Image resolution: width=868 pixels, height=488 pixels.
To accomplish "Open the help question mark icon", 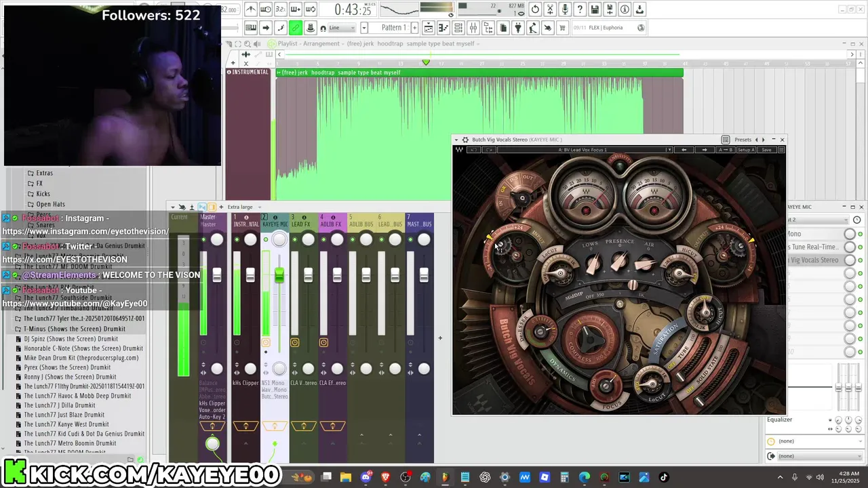I will click(580, 9).
